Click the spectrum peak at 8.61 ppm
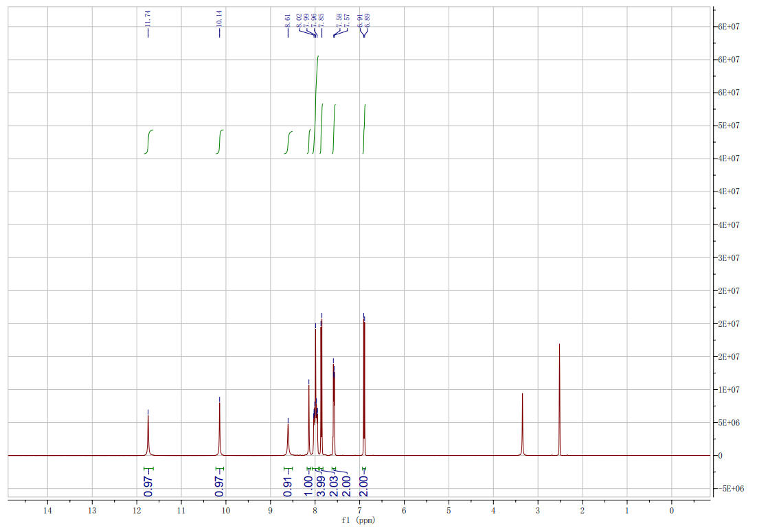This screenshot has height=532, width=757. [x=289, y=439]
